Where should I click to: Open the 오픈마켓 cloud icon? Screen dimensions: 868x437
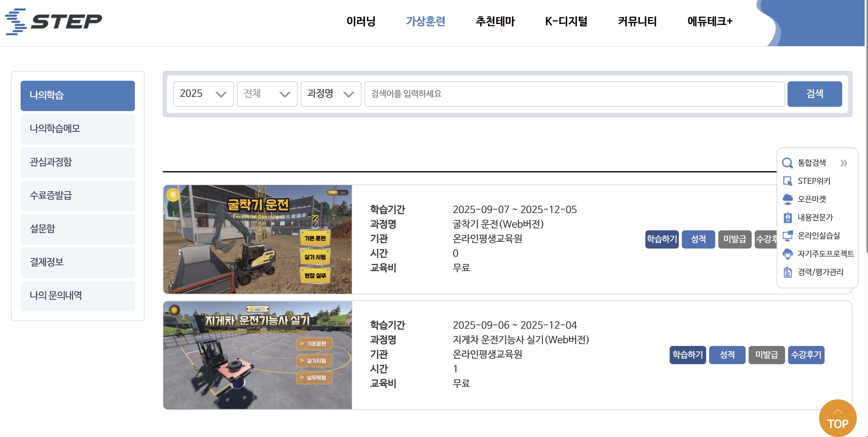tap(788, 199)
